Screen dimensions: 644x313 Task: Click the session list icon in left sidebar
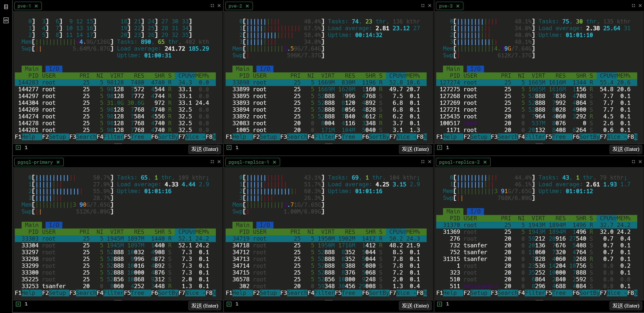point(6,7)
